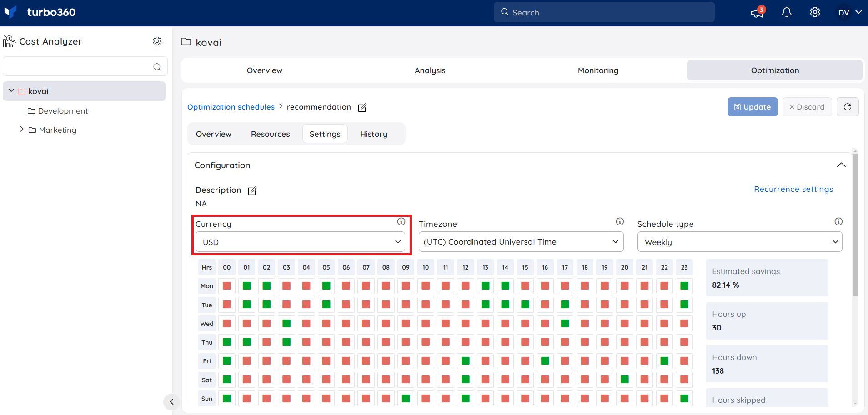The width and height of the screenshot is (868, 415).
Task: Edit the Description field pencil icon
Action: coord(252,191)
